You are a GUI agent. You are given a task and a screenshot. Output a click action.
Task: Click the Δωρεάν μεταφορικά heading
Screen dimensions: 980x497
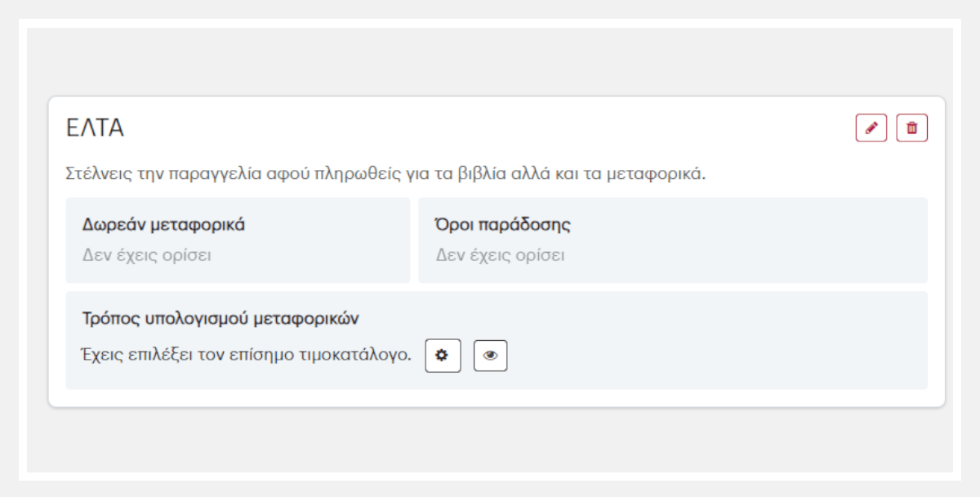(x=164, y=225)
